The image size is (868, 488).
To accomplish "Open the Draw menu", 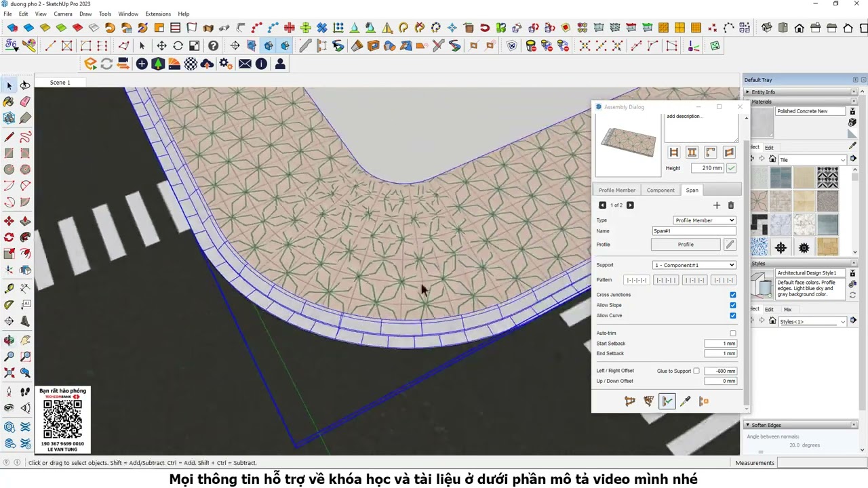I will click(x=85, y=14).
